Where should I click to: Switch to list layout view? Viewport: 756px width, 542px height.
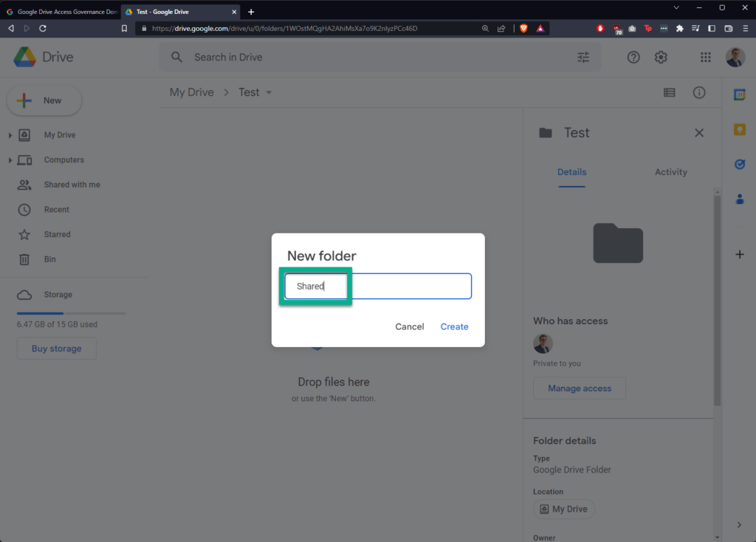[669, 92]
